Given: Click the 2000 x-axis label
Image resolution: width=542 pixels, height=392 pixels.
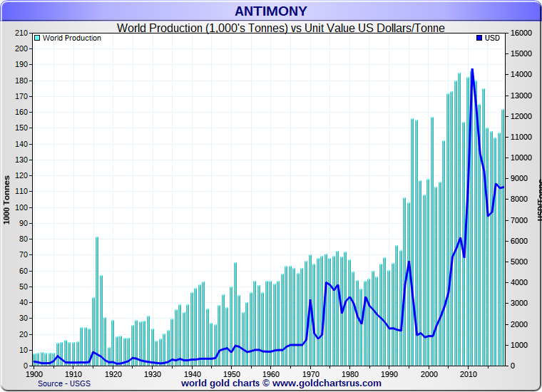Looking at the screenshot, I should (429, 374).
